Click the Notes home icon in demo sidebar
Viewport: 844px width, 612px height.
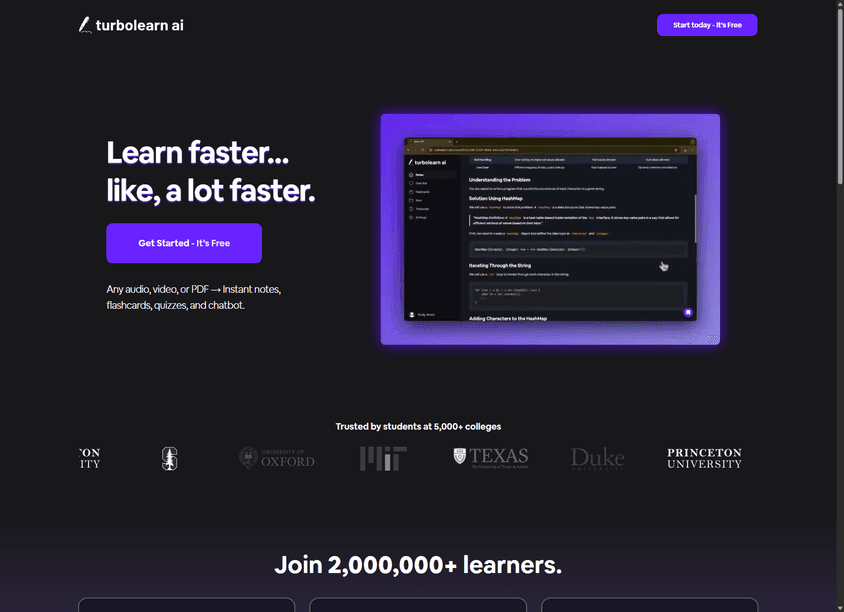coord(411,175)
